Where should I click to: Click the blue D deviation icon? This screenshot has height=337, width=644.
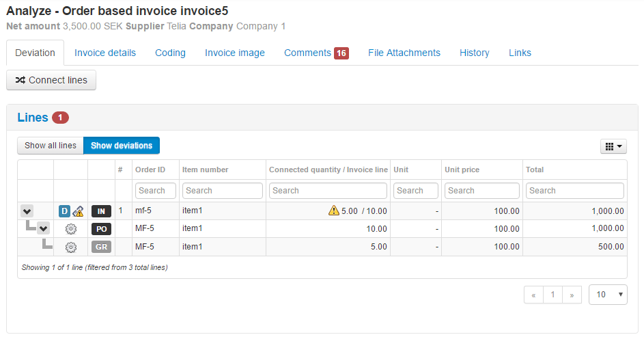point(64,211)
